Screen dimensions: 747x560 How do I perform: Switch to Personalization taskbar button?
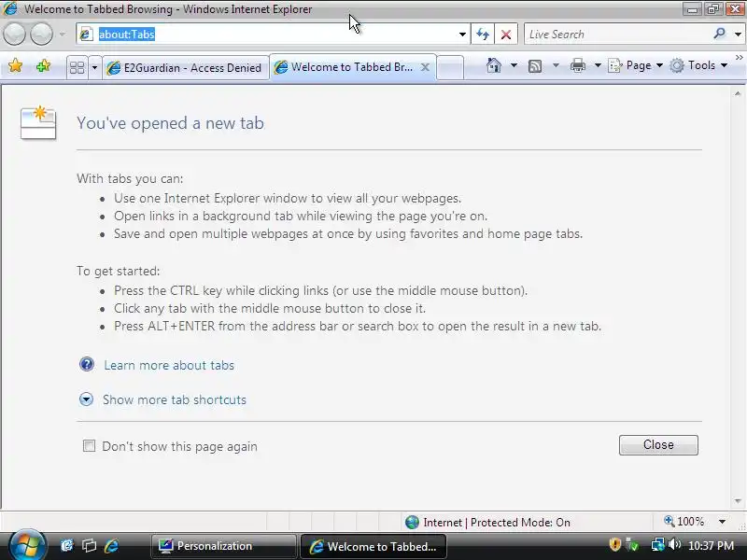223,546
